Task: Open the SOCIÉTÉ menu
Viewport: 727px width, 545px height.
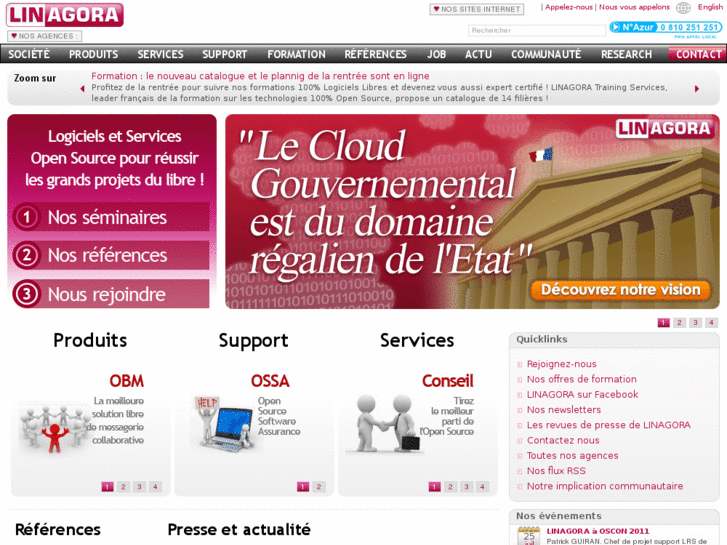Action: [29, 54]
